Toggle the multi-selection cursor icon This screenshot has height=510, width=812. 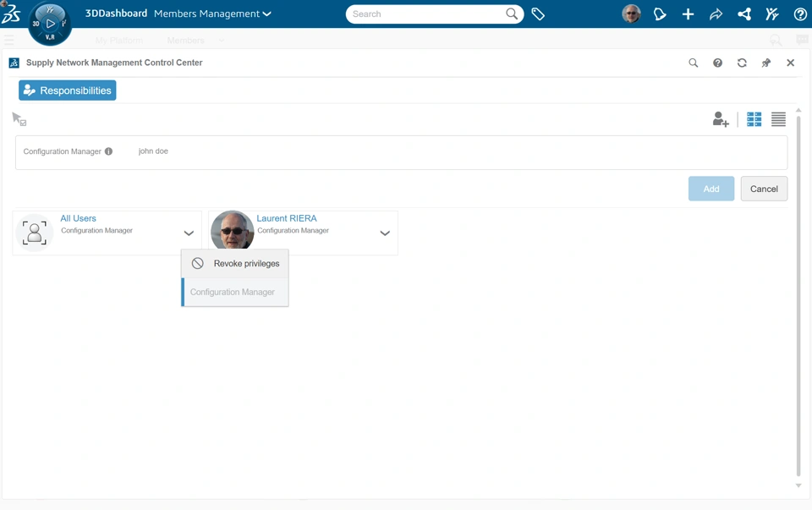pos(19,119)
